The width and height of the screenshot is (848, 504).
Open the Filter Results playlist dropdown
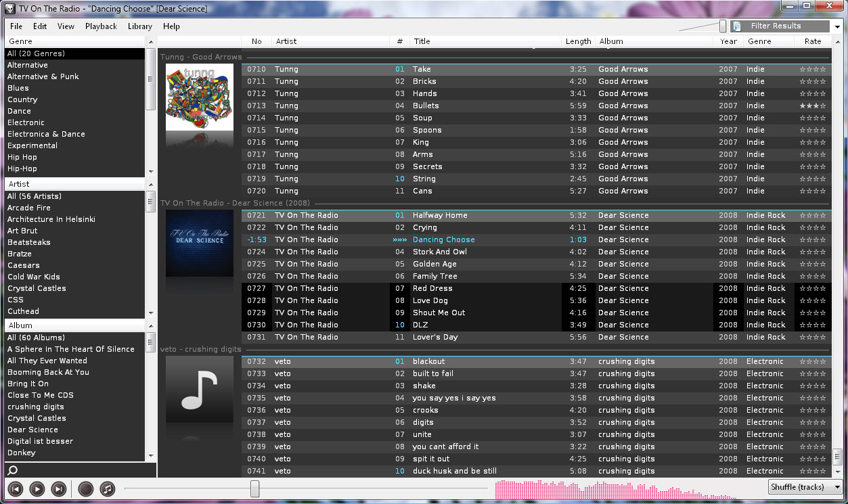(837, 26)
